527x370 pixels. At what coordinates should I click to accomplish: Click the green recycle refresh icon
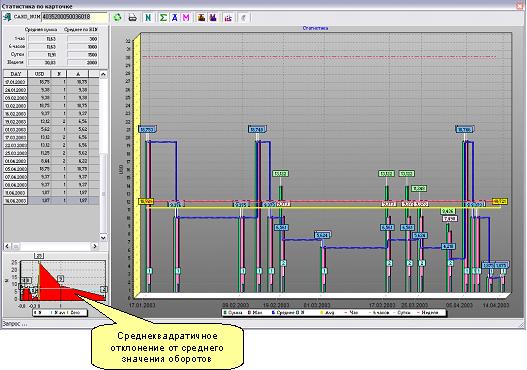tap(117, 17)
